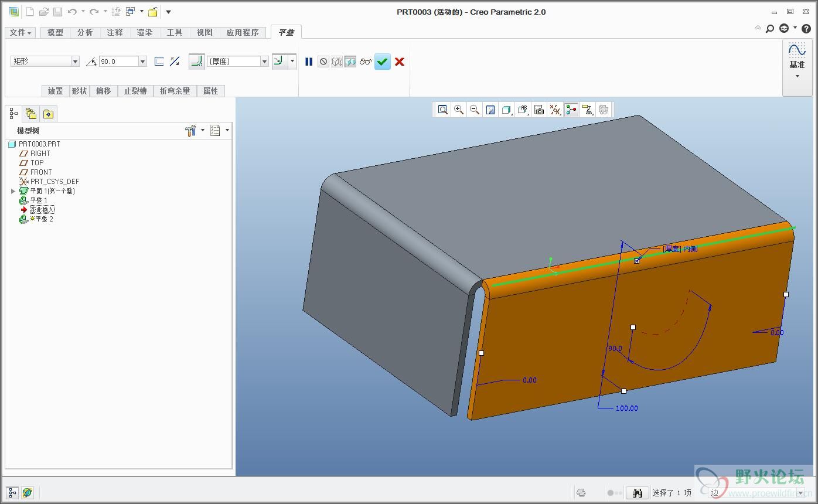Click the Display Style cube icon
Viewport: 818px width, 504px height.
(x=507, y=110)
